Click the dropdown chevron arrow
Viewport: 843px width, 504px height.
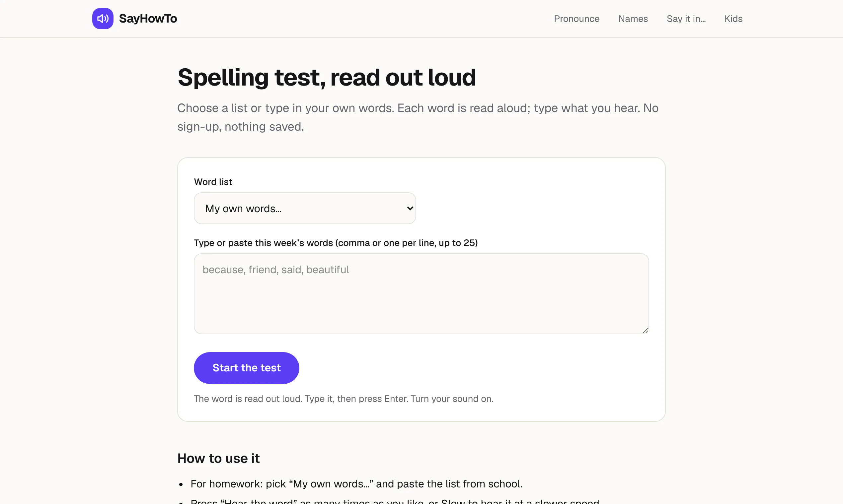[410, 208]
